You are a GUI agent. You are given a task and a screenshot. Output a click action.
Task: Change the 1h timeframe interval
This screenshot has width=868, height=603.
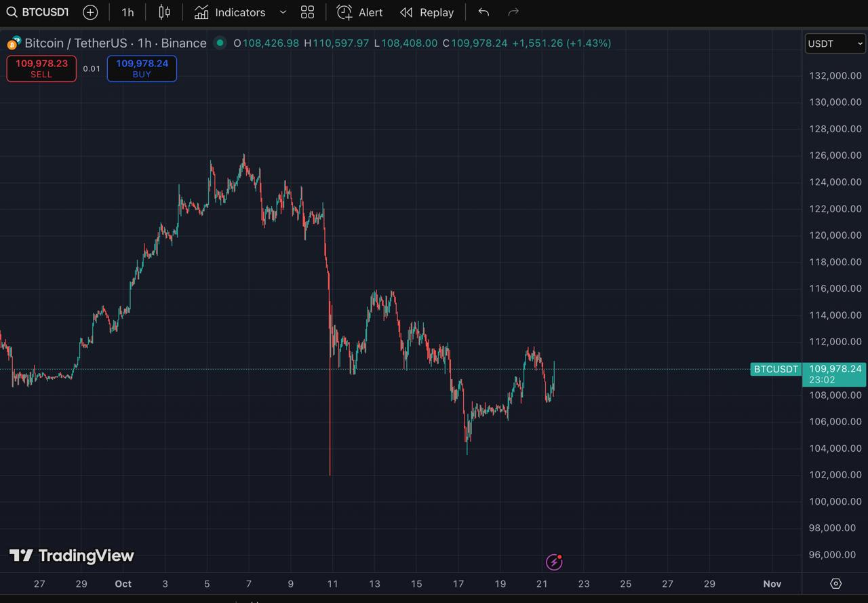(127, 12)
